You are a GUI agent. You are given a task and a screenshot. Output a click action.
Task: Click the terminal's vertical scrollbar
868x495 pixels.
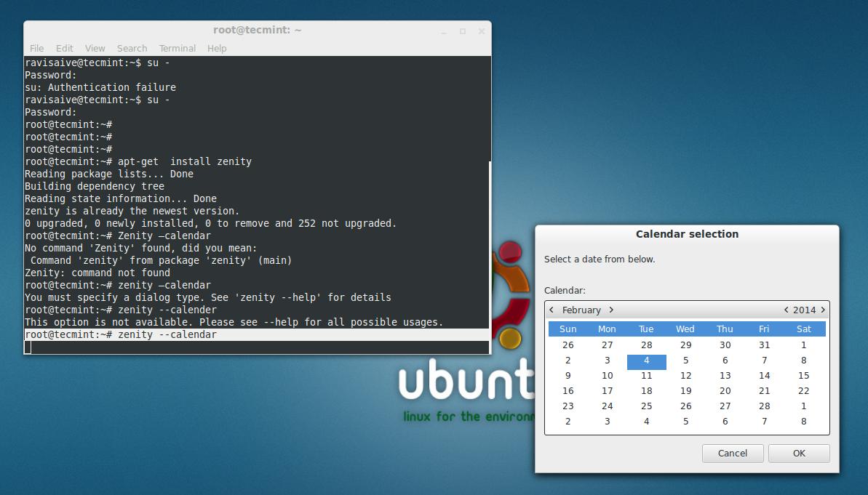tap(489, 254)
